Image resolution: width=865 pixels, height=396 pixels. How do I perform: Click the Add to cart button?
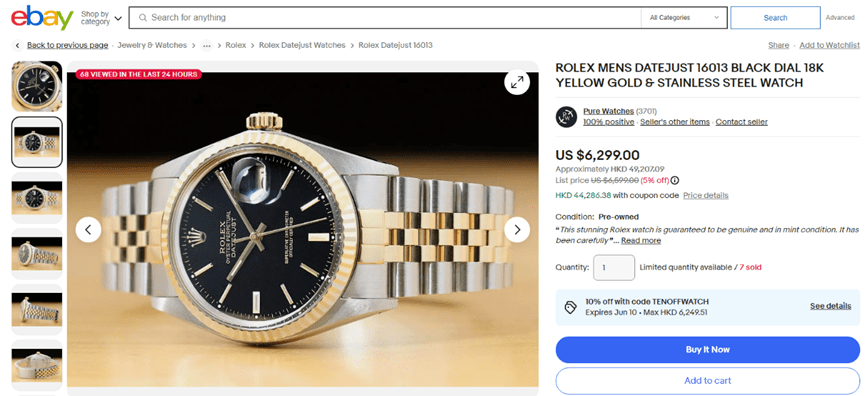pyautogui.click(x=707, y=381)
